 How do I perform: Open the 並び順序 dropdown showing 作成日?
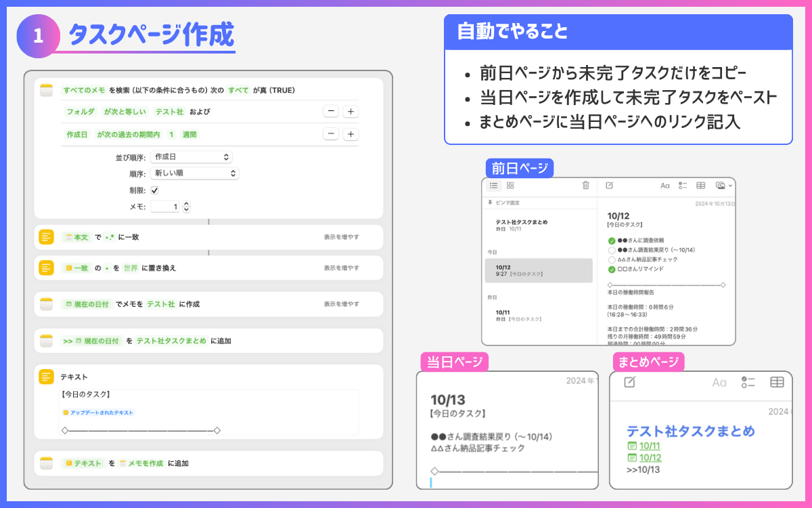(191, 157)
